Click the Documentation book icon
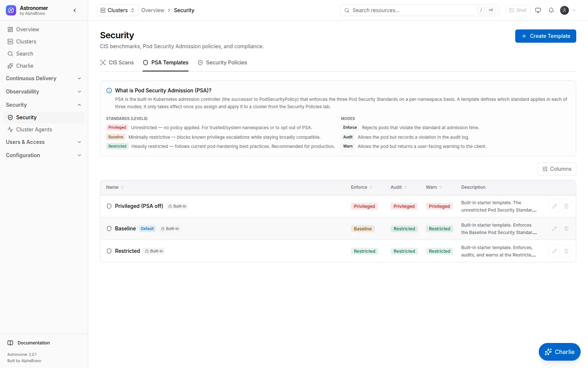The image size is (588, 368). (x=10, y=343)
